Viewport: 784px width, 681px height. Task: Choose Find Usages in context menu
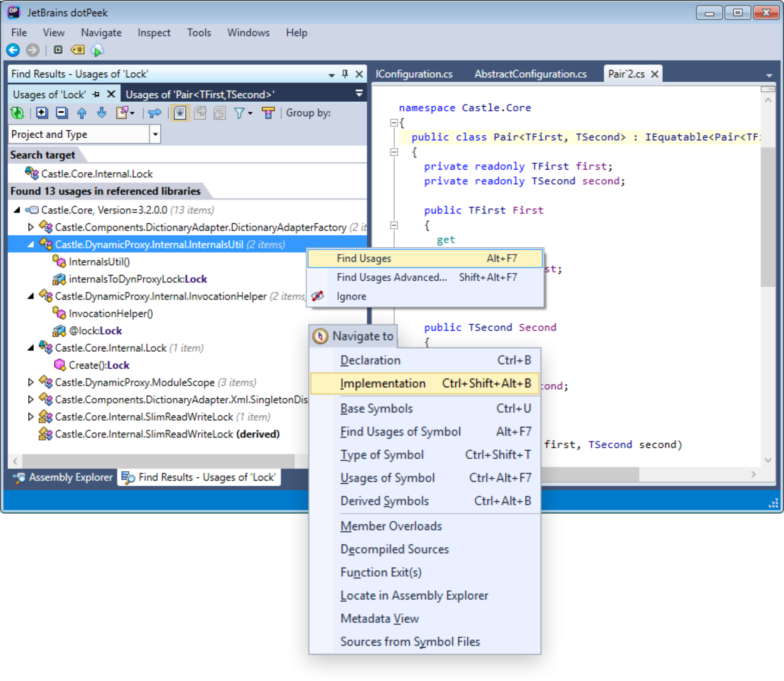click(x=425, y=259)
